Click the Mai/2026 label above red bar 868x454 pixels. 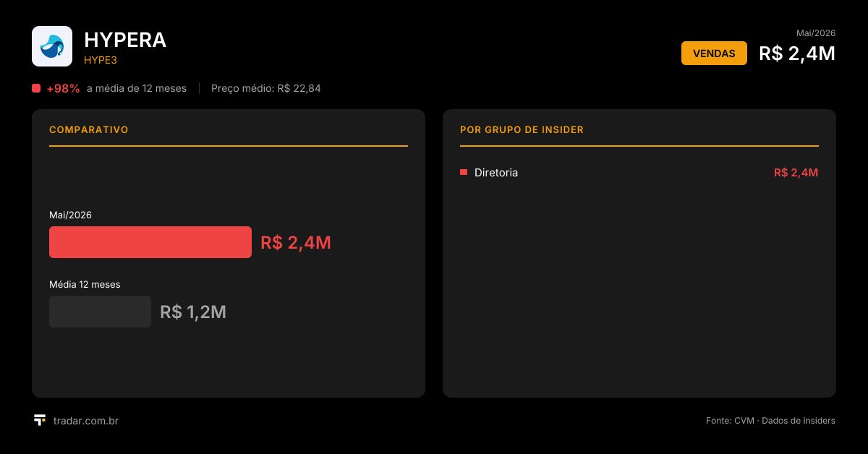coord(70,215)
